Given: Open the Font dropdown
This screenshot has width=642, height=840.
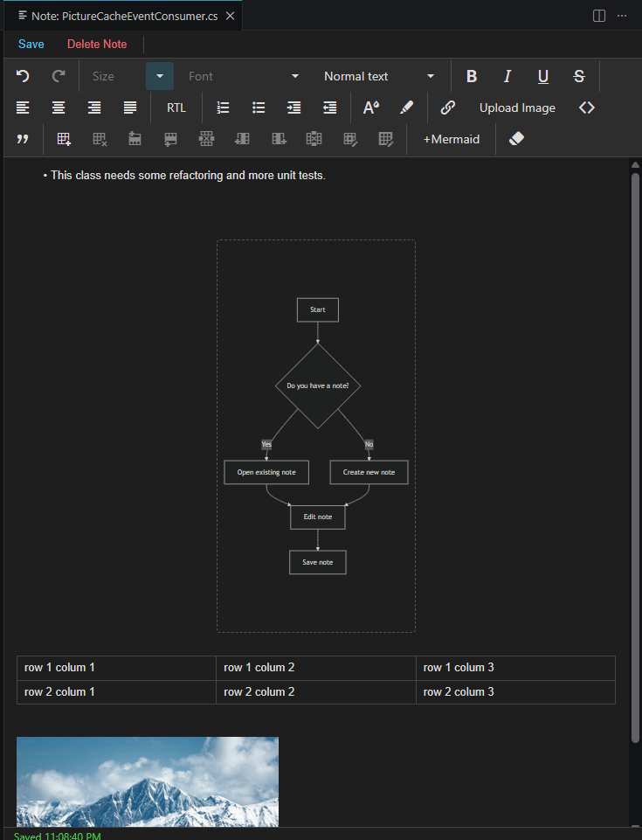Looking at the screenshot, I should (244, 76).
